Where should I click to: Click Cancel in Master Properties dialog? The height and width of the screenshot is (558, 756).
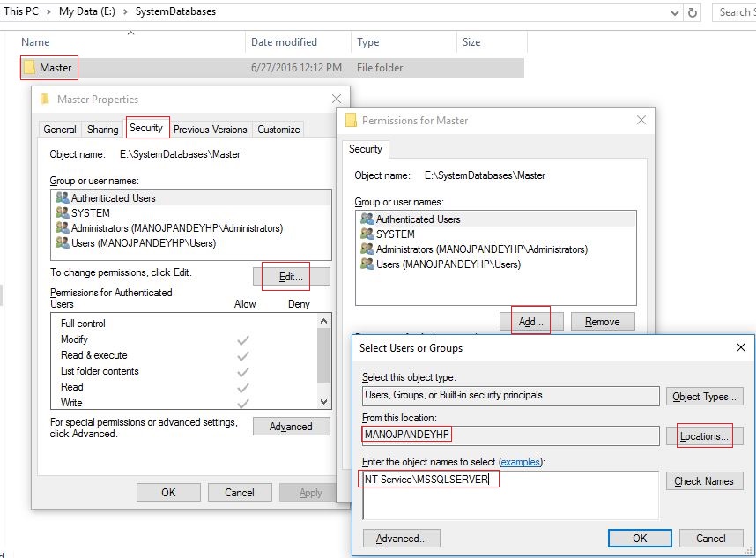coord(240,493)
